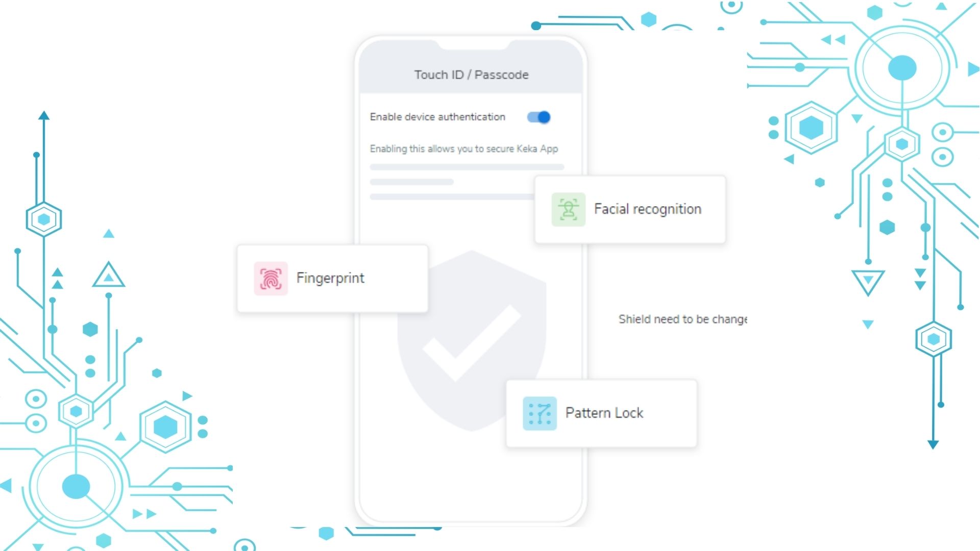The width and height of the screenshot is (980, 551).
Task: Expand the Shield need to be changed section
Action: pos(682,319)
